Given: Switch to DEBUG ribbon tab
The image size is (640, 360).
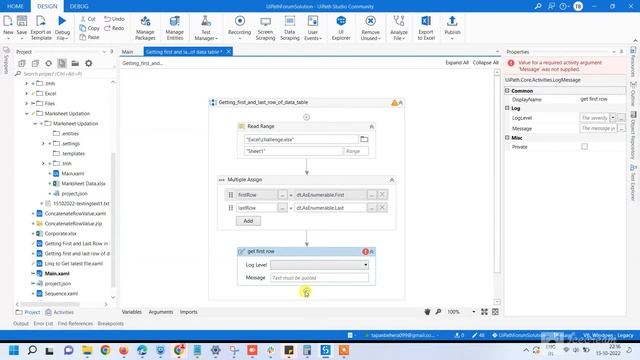Looking at the screenshot, I should [x=79, y=6].
